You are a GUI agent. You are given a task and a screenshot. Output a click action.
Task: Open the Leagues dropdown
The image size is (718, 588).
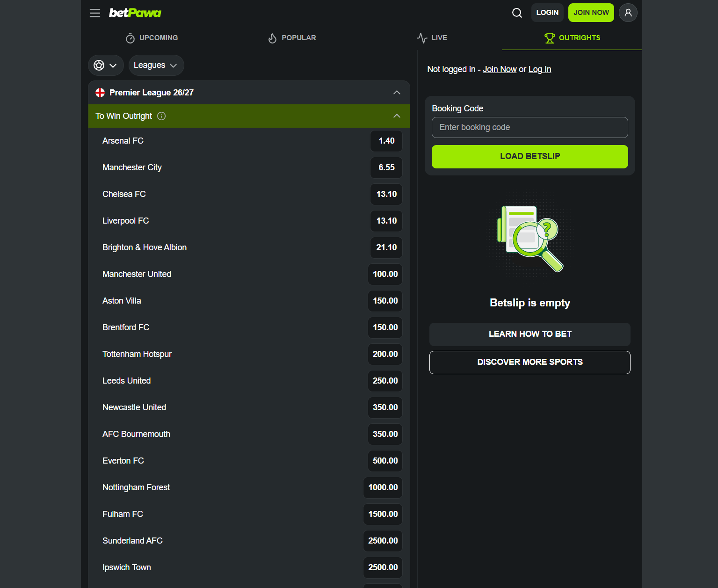coord(156,65)
